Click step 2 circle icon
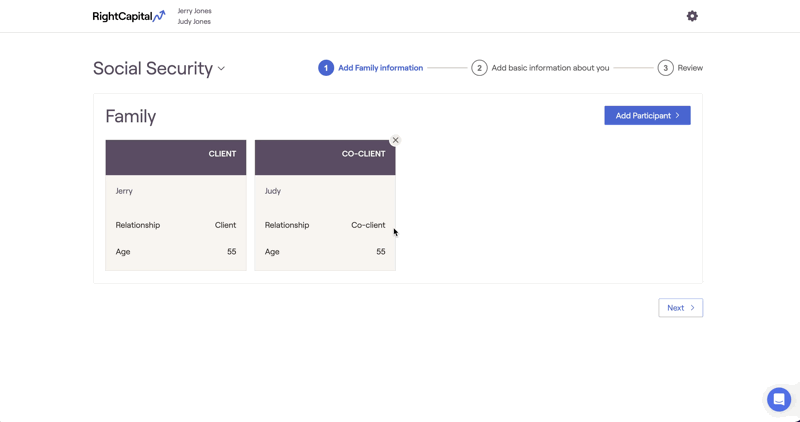The width and height of the screenshot is (800, 422). (479, 68)
